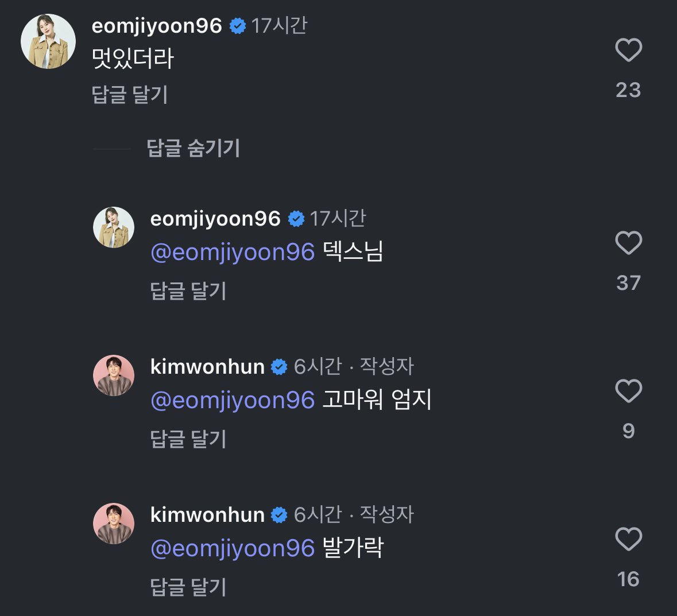Reply to the '덱스님' comment
This screenshot has height=616, width=677.
tap(188, 291)
